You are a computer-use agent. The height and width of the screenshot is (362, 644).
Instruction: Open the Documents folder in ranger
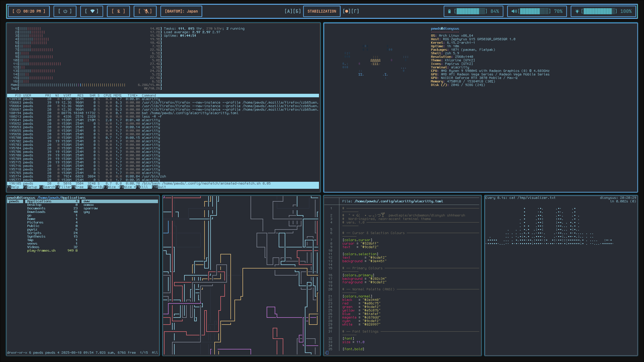coord(52,208)
